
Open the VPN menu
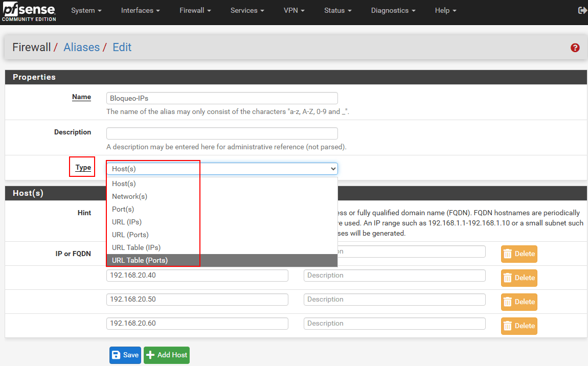pyautogui.click(x=294, y=11)
